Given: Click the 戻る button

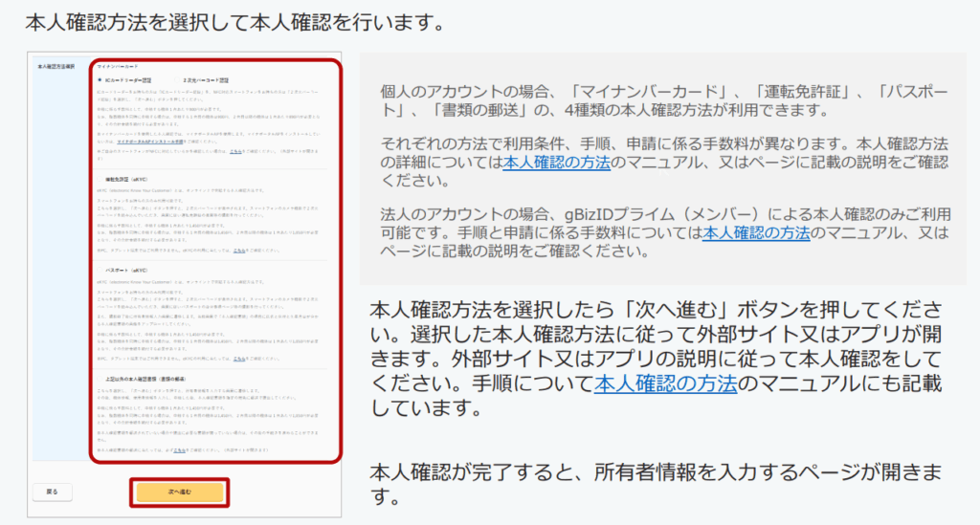Looking at the screenshot, I should point(53,492).
